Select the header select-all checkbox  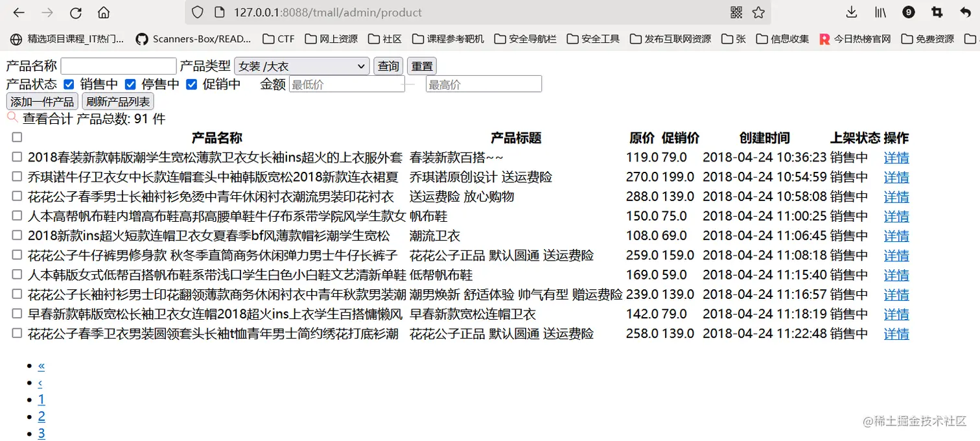click(17, 137)
